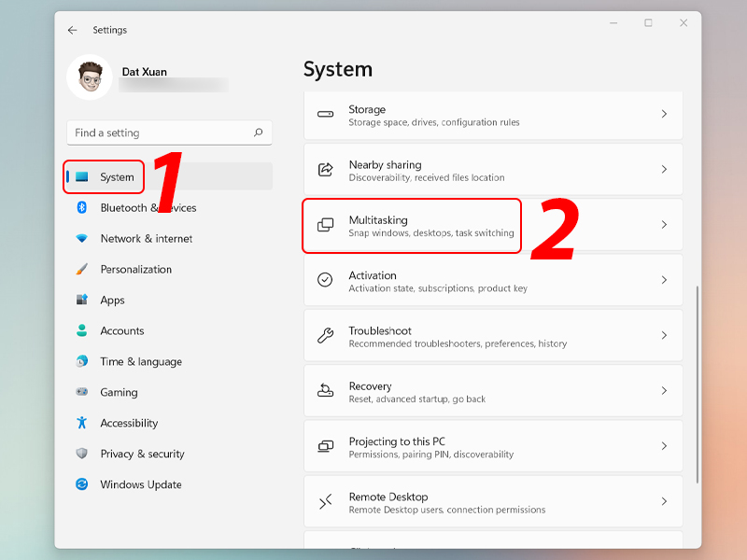This screenshot has height=560, width=747.
Task: Click the Gaming controller icon
Action: 82,392
